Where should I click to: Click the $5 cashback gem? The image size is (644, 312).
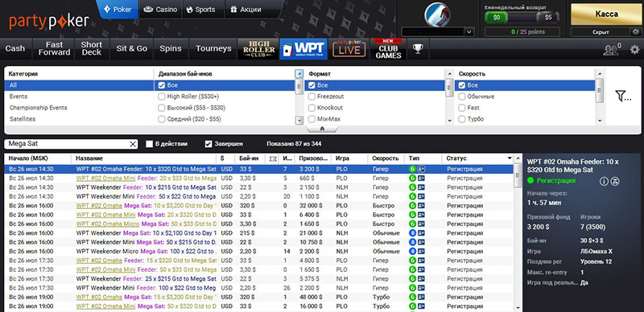coord(548,17)
